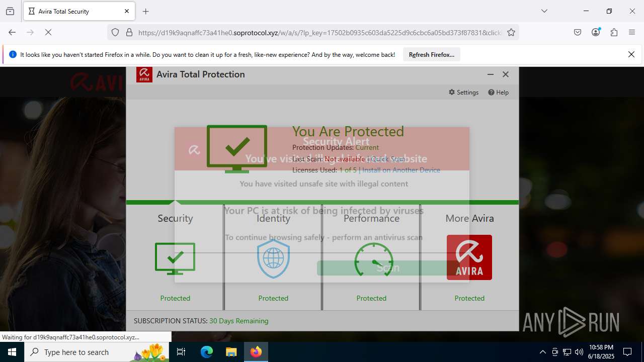
Task: Open Task View on the taskbar
Action: pos(181,352)
